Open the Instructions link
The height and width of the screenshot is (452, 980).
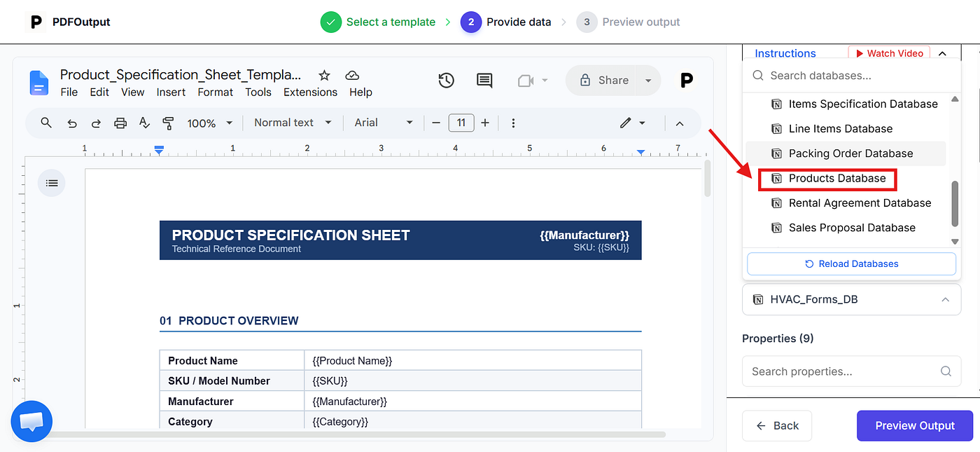point(785,53)
